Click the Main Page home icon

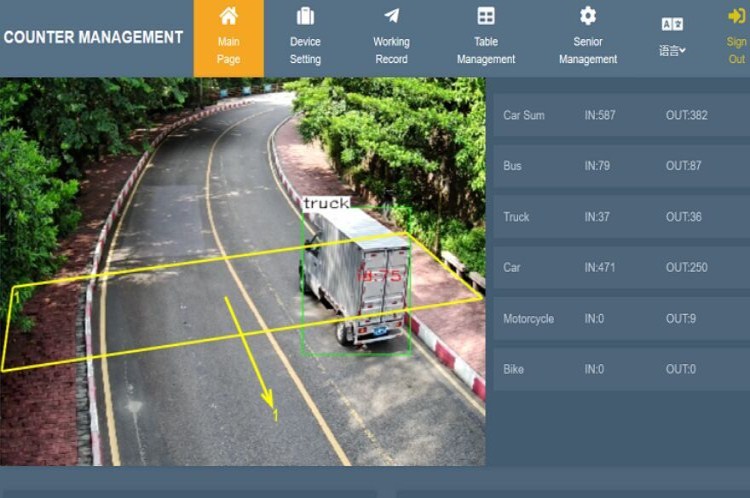click(228, 16)
